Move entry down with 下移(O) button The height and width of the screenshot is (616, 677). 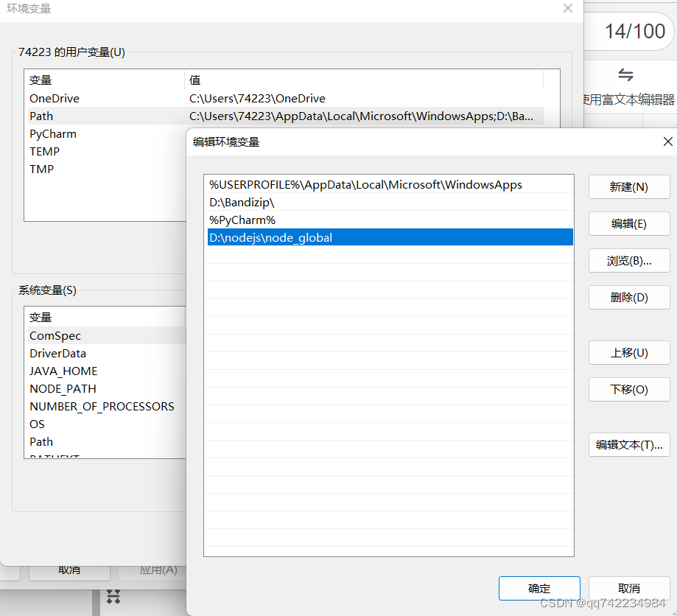pyautogui.click(x=628, y=390)
